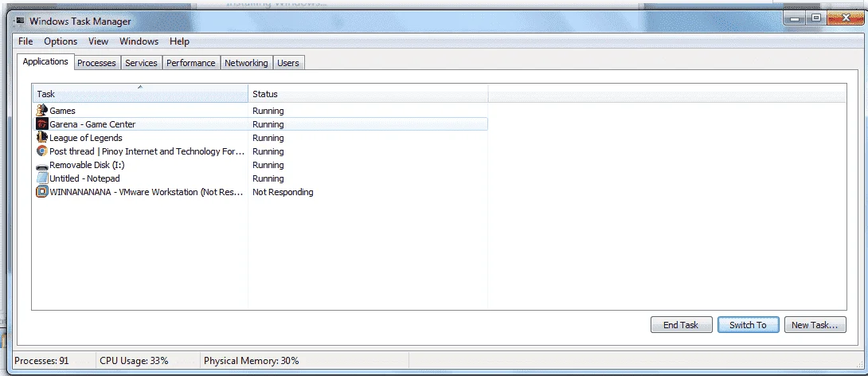Open the View menu
This screenshot has width=868, height=376.
click(x=99, y=41)
